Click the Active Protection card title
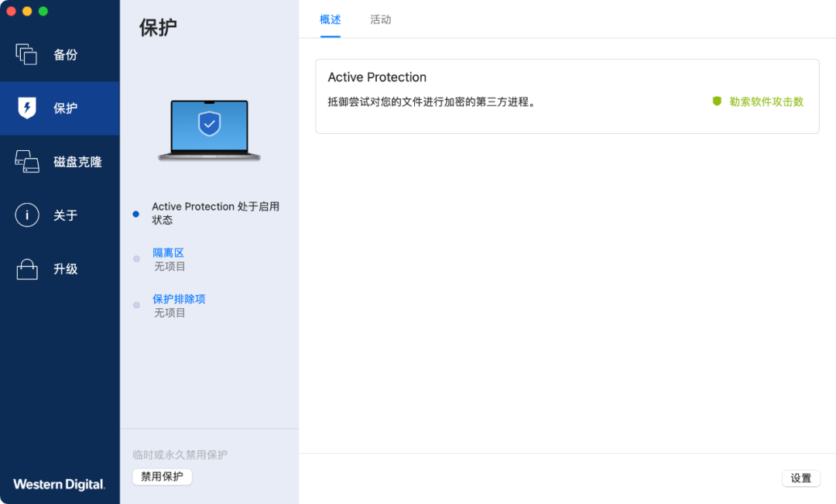The width and height of the screenshot is (836, 504). pyautogui.click(x=377, y=77)
